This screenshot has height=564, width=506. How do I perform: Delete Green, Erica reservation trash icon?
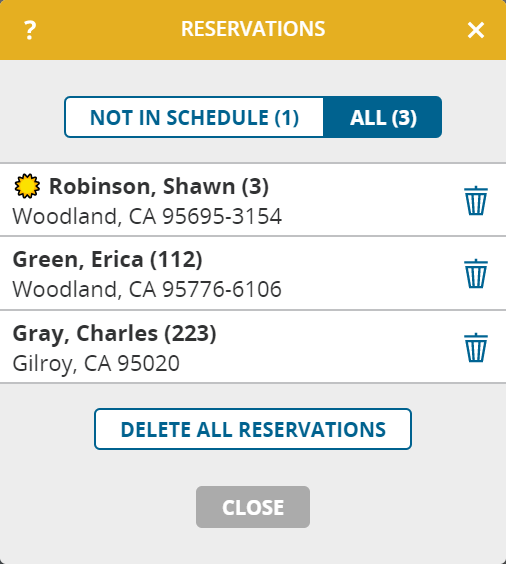476,273
